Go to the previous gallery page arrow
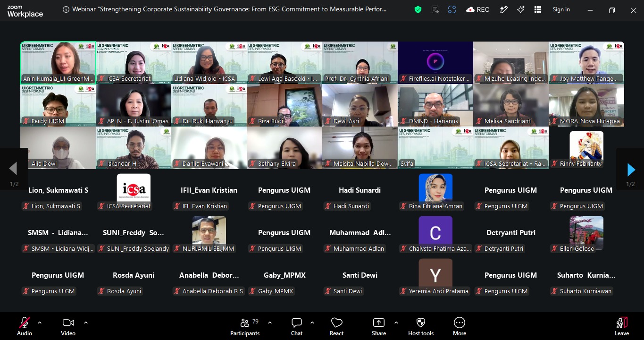The image size is (644, 340). coord(13,169)
